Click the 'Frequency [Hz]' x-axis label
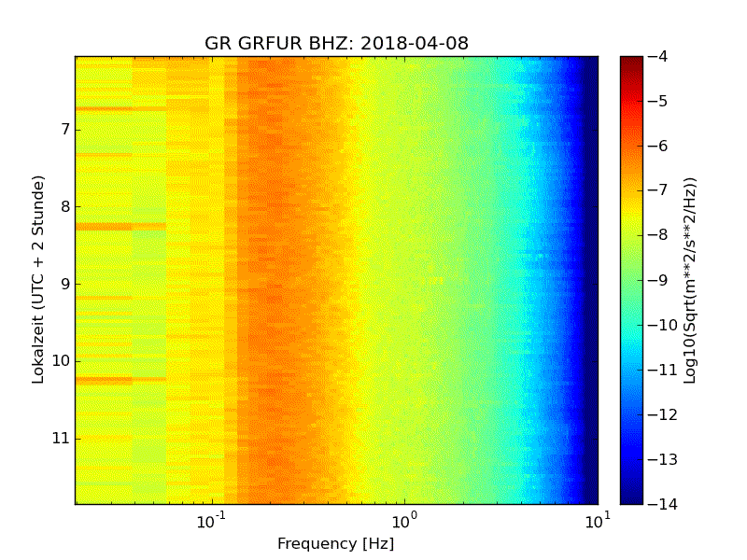 click(x=336, y=543)
